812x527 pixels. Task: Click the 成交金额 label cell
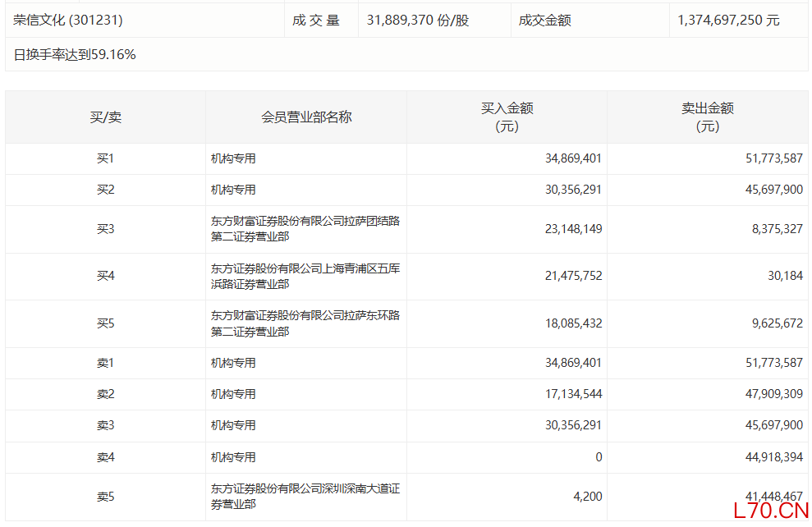click(545, 21)
